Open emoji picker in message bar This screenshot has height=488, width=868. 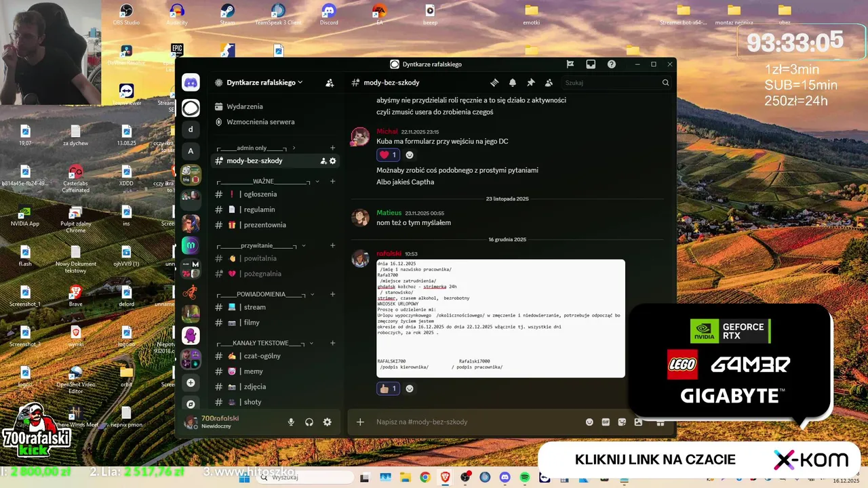589,422
